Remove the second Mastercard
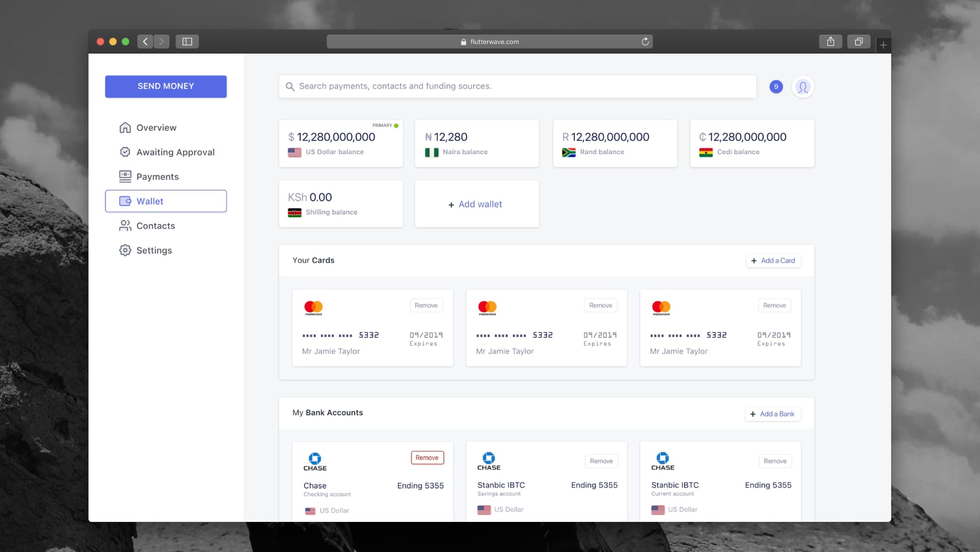This screenshot has width=980, height=552. tap(600, 305)
